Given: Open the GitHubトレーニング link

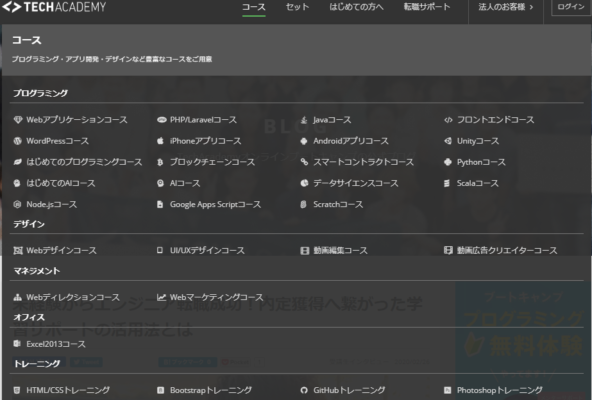Looking at the screenshot, I should pyautogui.click(x=349, y=390).
